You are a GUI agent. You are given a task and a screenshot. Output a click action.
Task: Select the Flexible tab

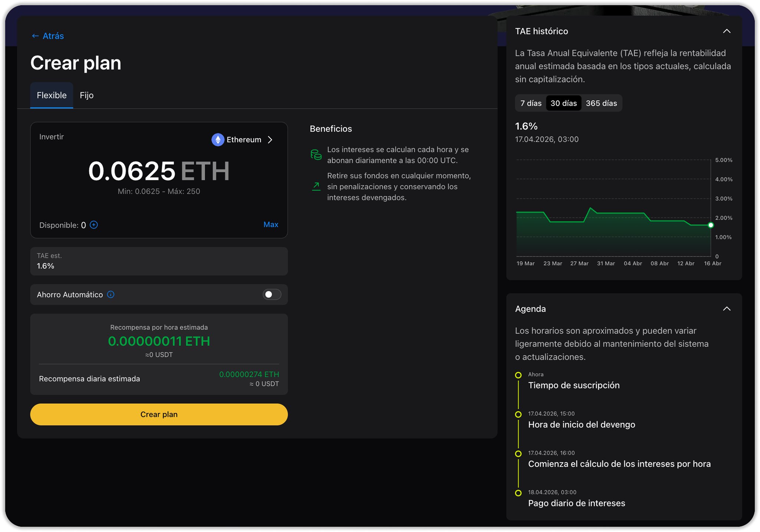pos(52,95)
